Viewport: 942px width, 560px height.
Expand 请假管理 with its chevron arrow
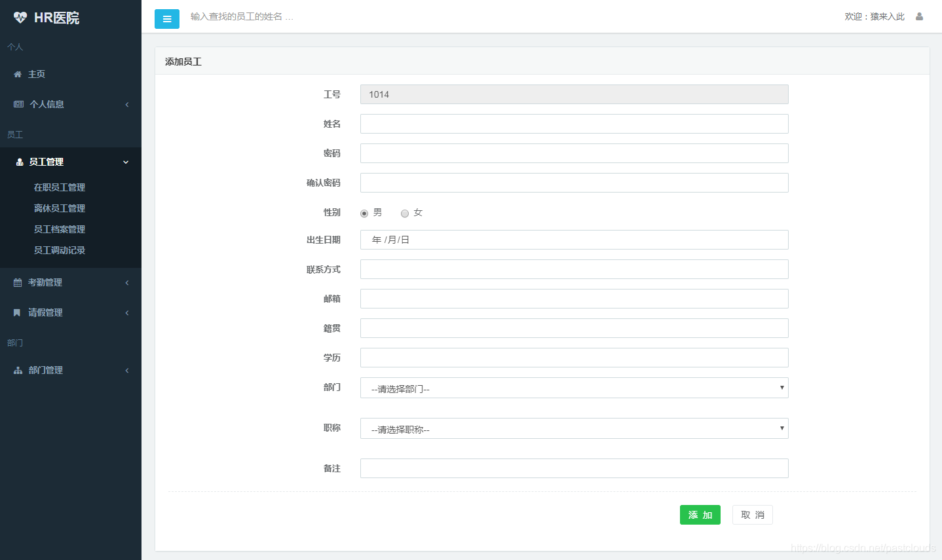click(127, 312)
